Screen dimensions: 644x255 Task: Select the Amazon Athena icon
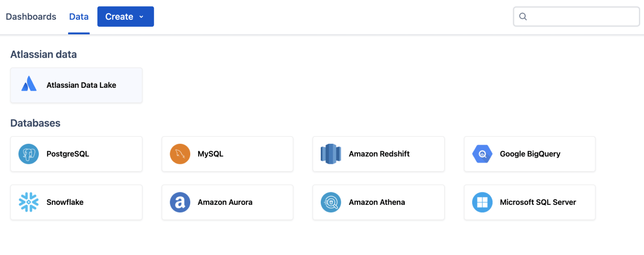coord(331,202)
